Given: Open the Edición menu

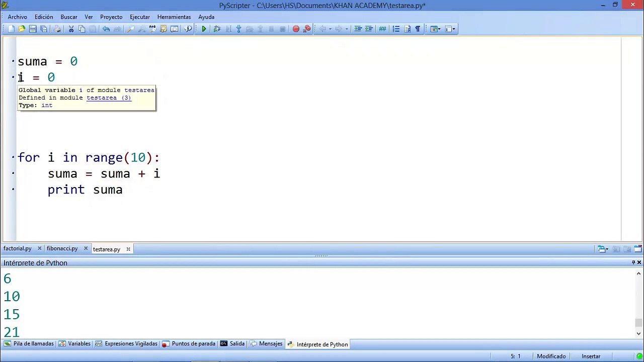Looking at the screenshot, I should pos(44,17).
